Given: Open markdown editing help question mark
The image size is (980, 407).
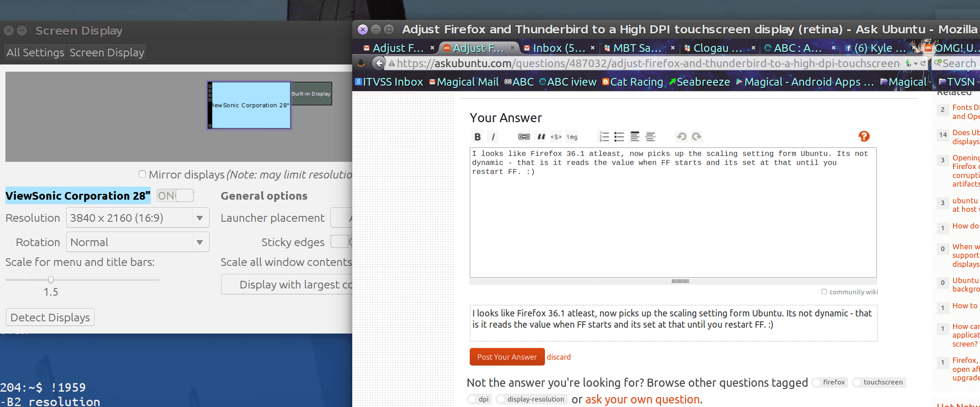Looking at the screenshot, I should pos(864,136).
